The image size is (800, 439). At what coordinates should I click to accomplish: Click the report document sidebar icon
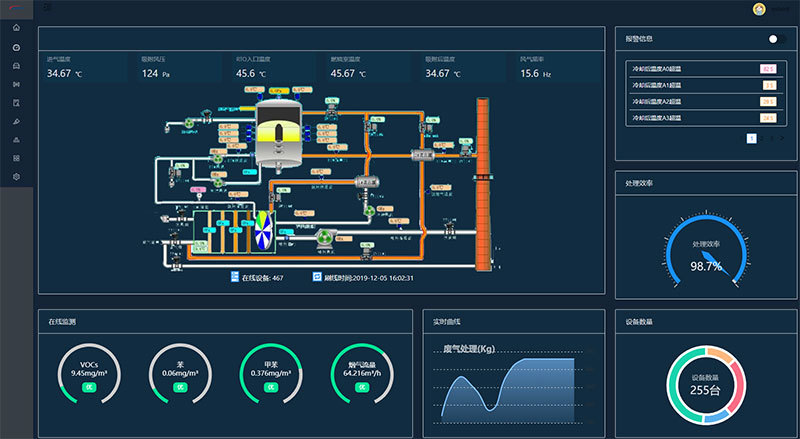coord(16,103)
